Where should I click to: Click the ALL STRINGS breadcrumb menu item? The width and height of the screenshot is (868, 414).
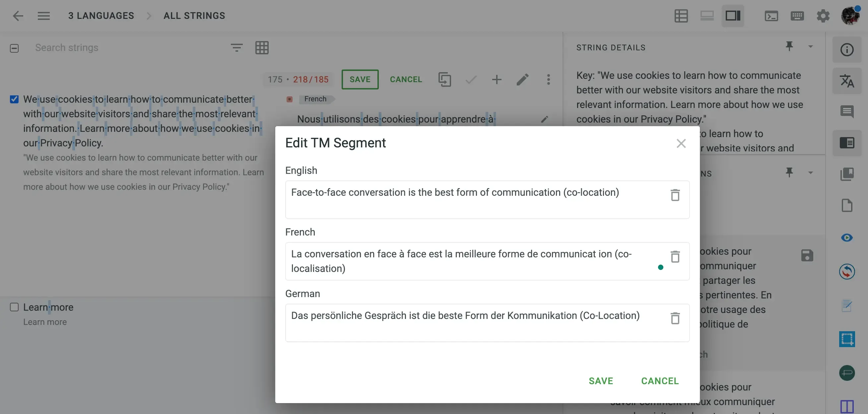tap(194, 15)
